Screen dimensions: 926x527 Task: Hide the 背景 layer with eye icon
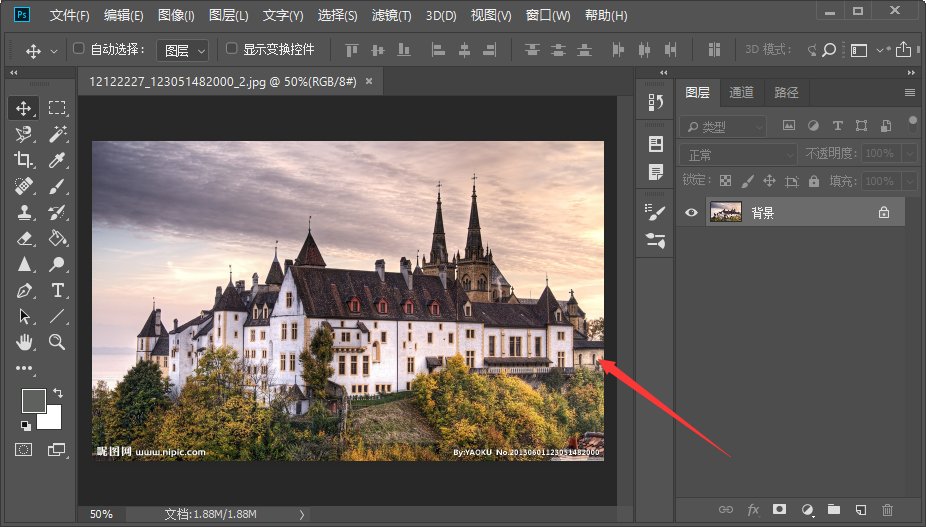coord(691,212)
